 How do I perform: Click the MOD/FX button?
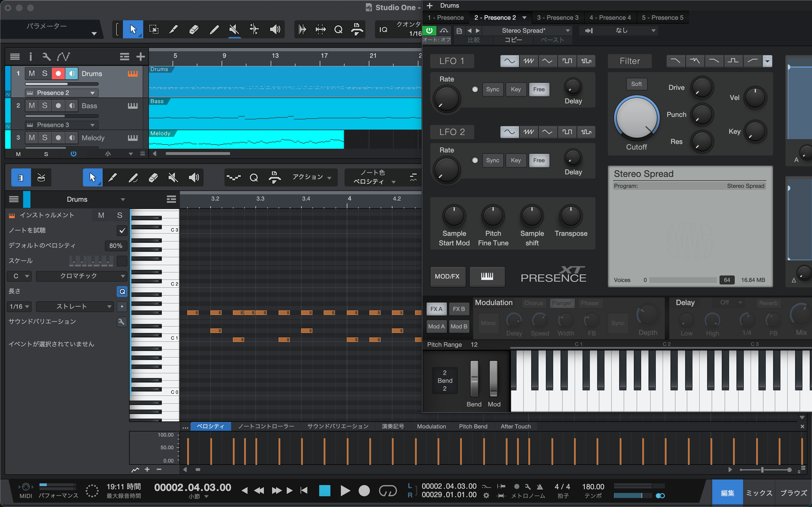click(447, 276)
